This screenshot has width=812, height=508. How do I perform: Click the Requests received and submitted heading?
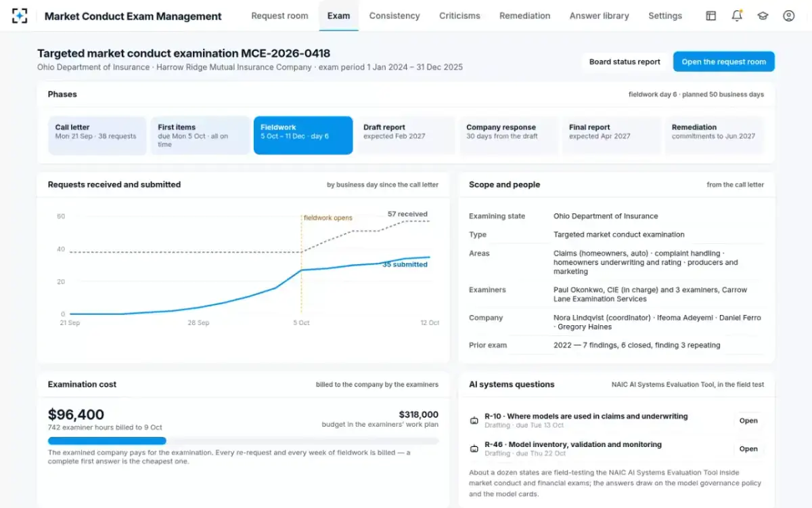pos(114,184)
